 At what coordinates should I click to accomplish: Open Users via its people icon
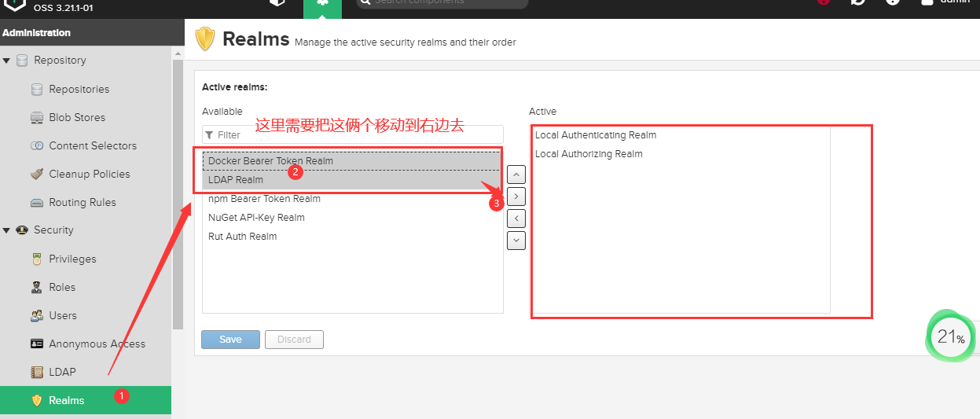(x=36, y=316)
